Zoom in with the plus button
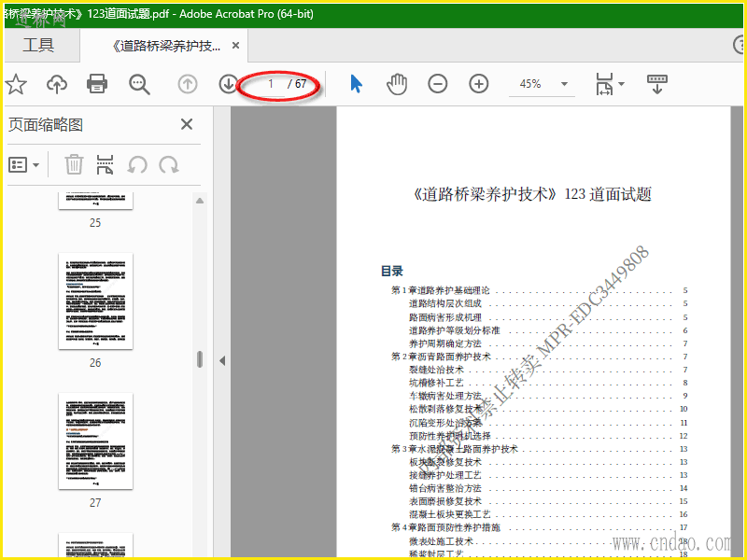The height and width of the screenshot is (560, 747). 479,84
